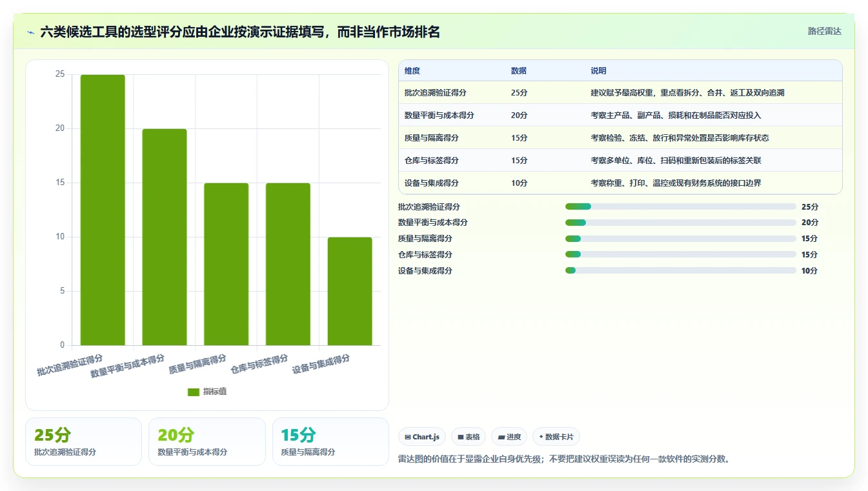This screenshot has width=868, height=491.
Task: Open the 25分 批次追溯验证得分 data card
Action: click(83, 442)
